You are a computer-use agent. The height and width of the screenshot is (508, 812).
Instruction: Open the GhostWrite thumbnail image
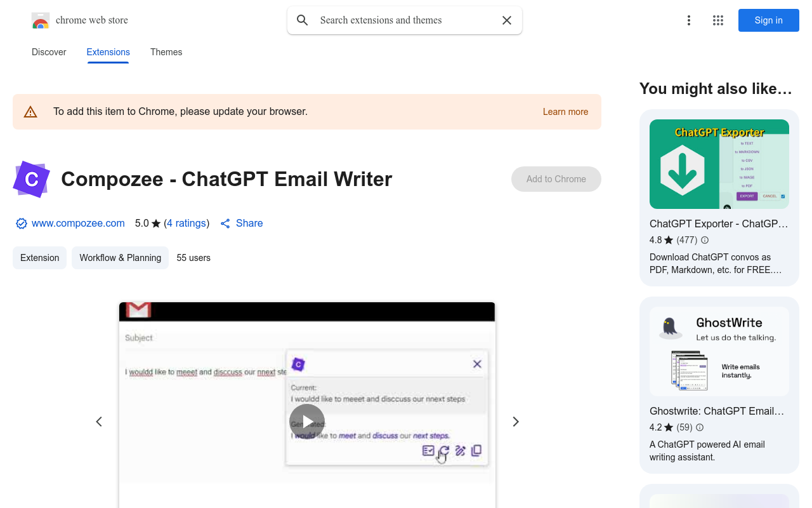719,351
